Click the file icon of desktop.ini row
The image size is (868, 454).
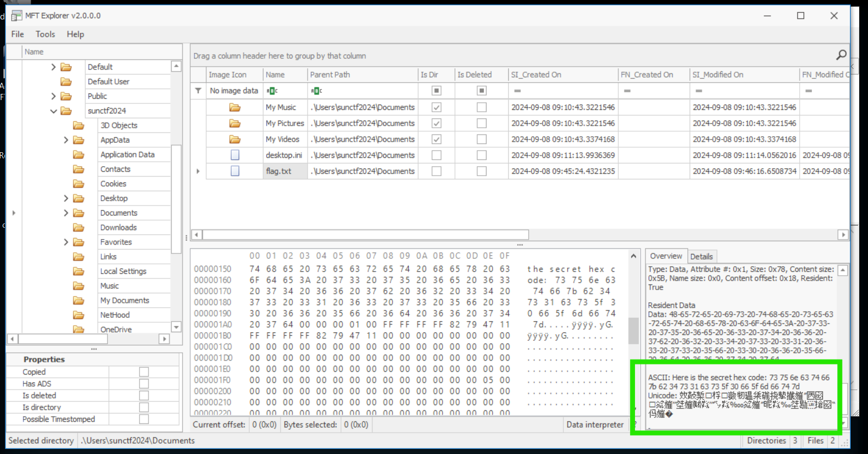[x=235, y=155]
